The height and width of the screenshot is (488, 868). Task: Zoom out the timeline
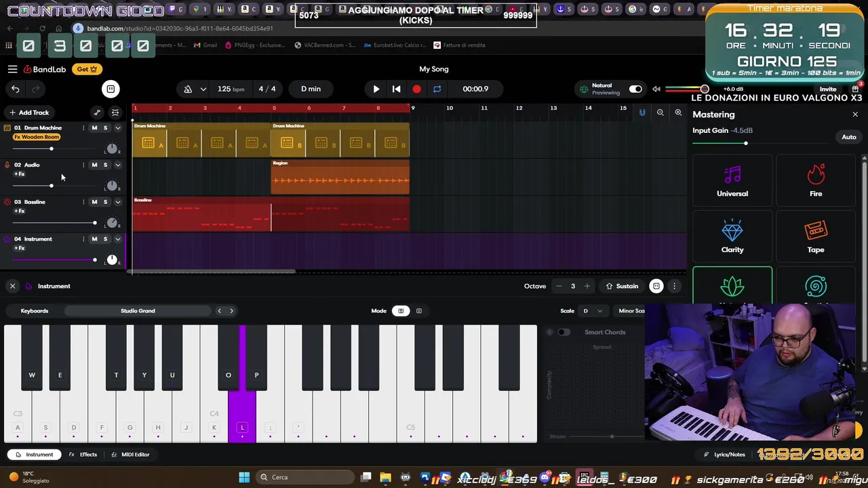(x=660, y=113)
